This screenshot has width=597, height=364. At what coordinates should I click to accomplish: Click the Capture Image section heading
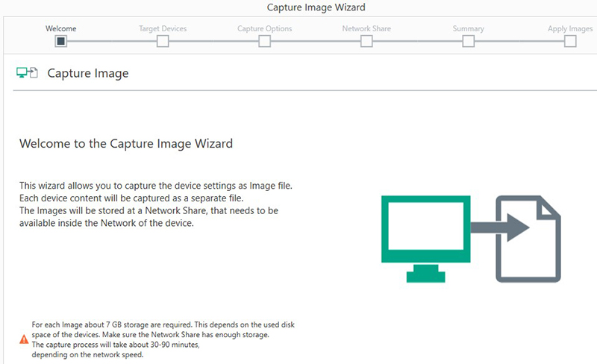click(88, 73)
